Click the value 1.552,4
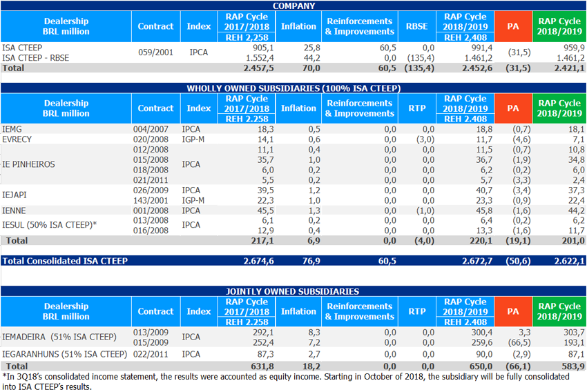 (x=260, y=58)
